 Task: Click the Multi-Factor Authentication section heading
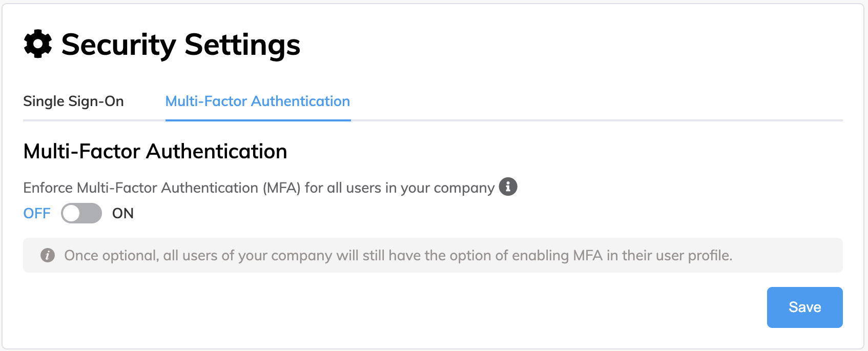155,151
